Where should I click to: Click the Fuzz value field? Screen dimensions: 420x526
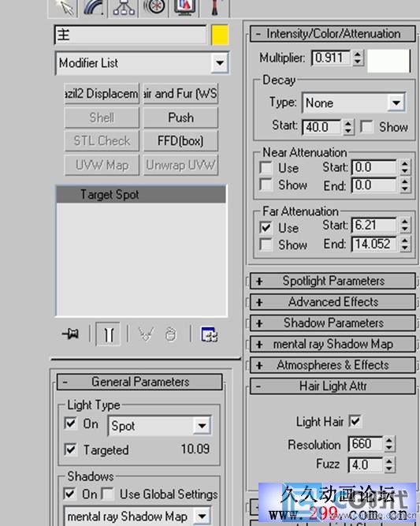pyautogui.click(x=365, y=465)
